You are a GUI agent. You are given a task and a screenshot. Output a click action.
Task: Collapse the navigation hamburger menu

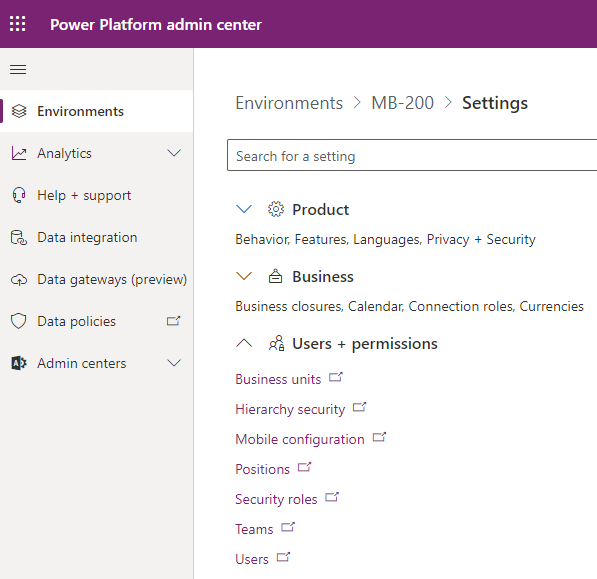[x=18, y=70]
